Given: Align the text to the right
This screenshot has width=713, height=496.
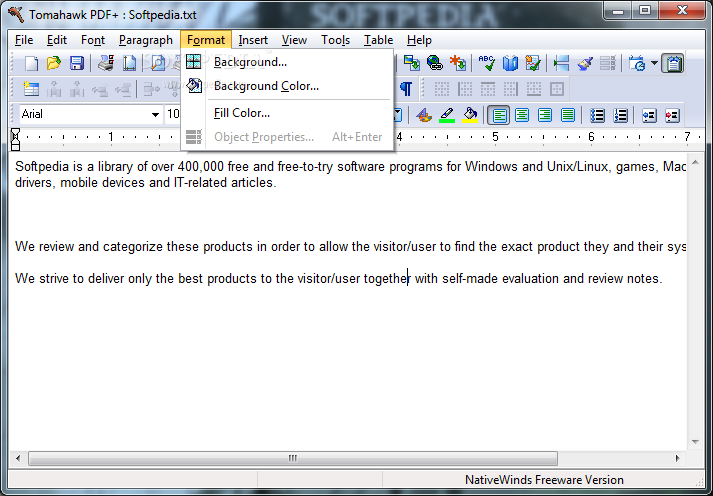Looking at the screenshot, I should tap(545, 115).
